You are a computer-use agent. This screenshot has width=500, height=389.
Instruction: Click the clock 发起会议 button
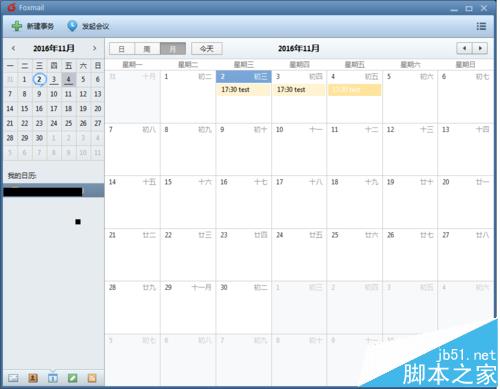point(88,26)
